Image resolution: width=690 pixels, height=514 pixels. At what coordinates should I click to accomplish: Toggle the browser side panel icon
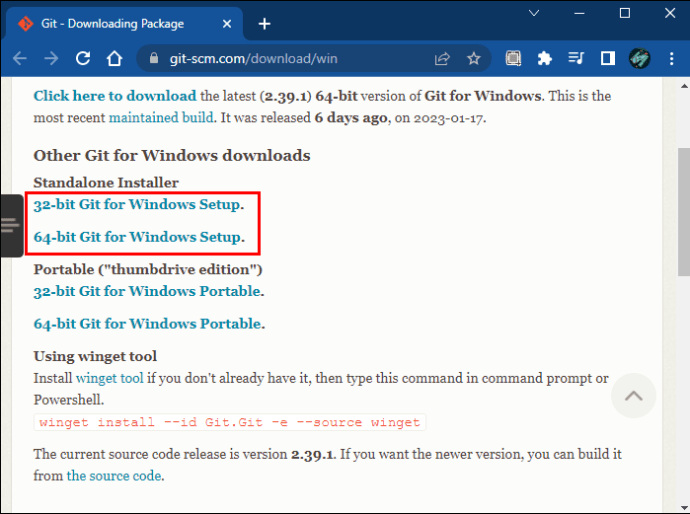(608, 58)
